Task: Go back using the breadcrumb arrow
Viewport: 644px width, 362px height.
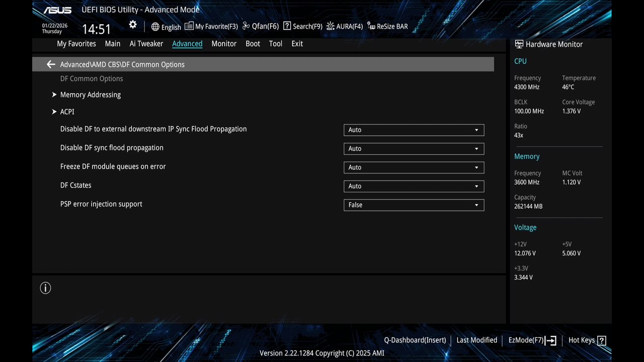Action: 50,64
